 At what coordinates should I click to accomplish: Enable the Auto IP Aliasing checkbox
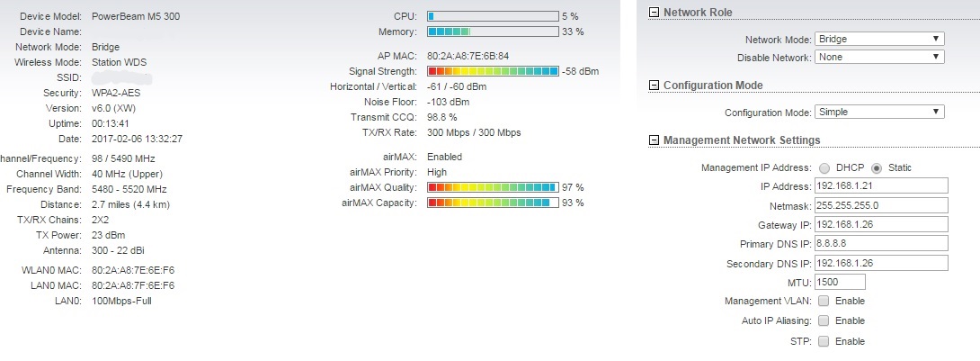(824, 321)
